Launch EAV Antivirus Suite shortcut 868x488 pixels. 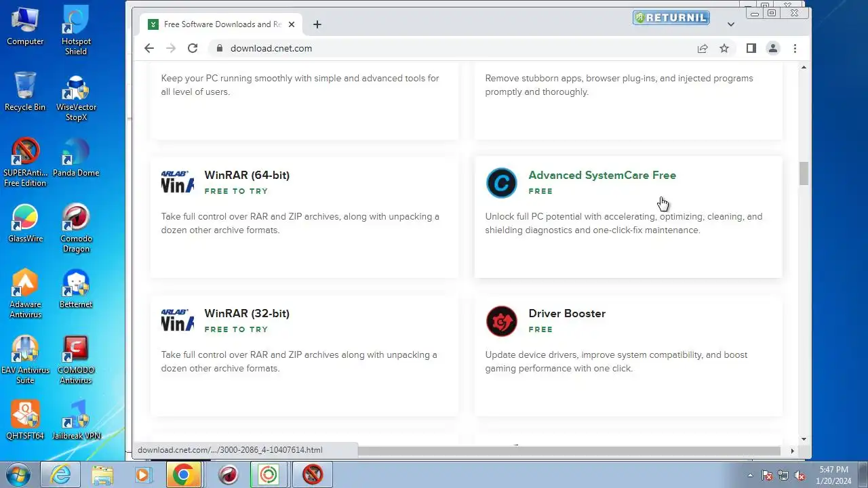point(25,360)
